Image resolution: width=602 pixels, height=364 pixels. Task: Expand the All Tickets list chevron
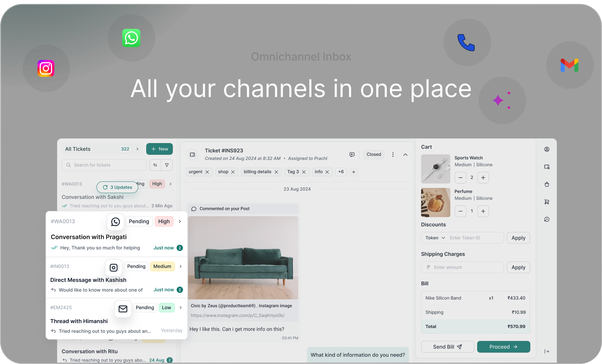pyautogui.click(x=137, y=149)
